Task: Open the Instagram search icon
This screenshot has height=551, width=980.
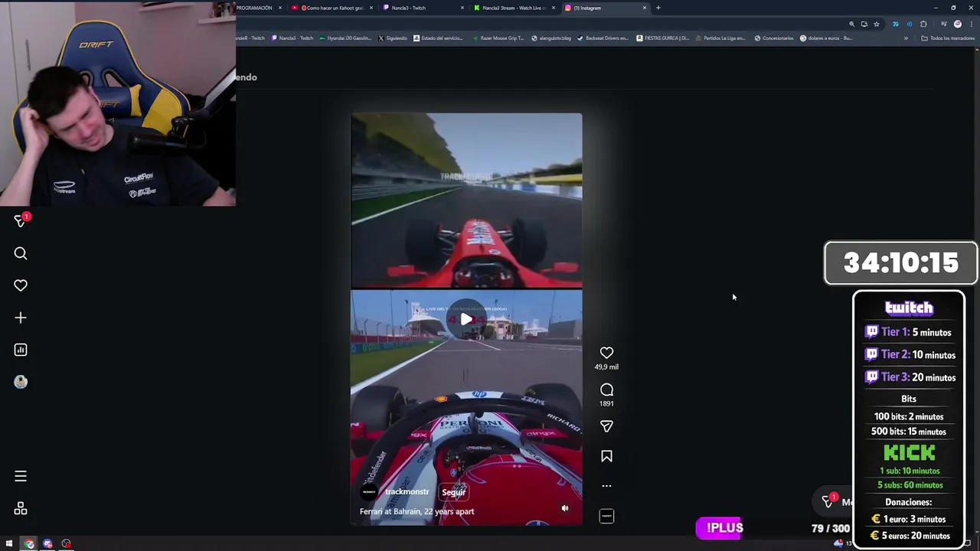Action: coord(21,253)
